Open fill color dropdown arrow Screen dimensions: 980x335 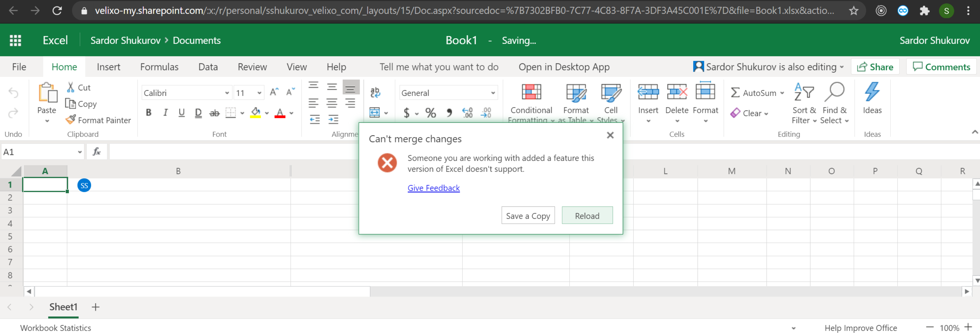point(267,113)
